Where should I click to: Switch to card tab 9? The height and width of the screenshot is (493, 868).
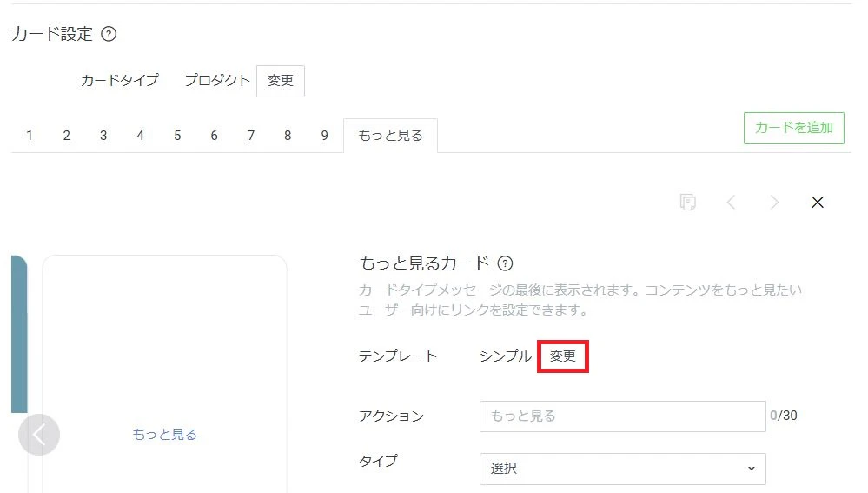click(x=324, y=136)
